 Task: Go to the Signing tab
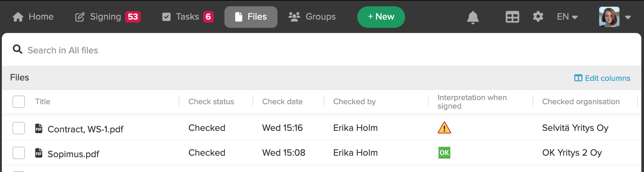pos(108,17)
